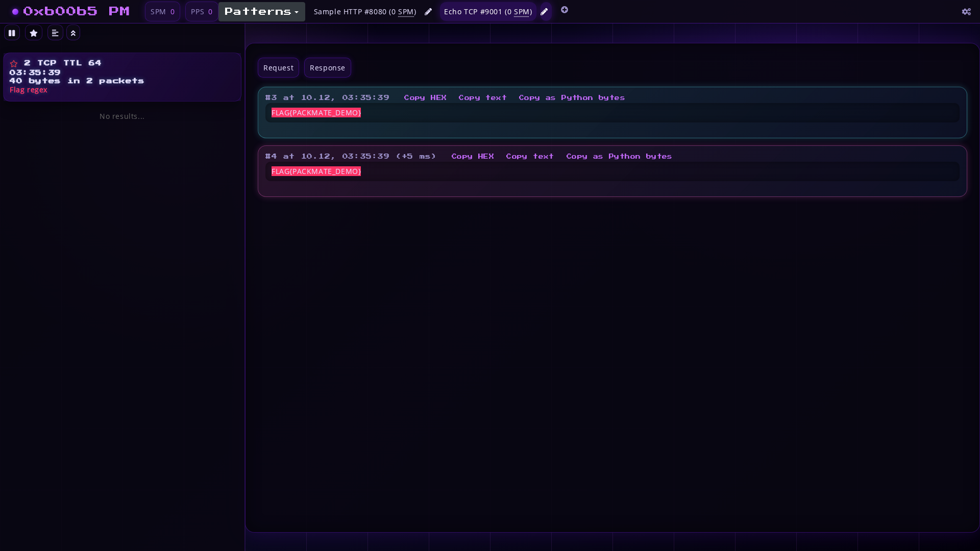This screenshot has height=551, width=980.
Task: Click the Response button
Action: pyautogui.click(x=327, y=68)
